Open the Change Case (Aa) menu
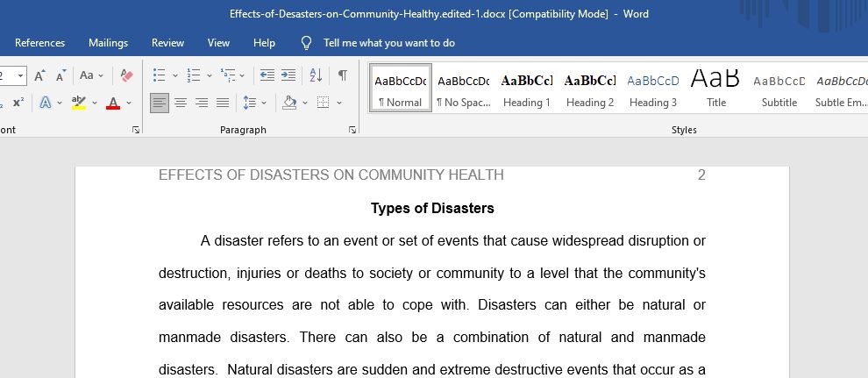Viewport: 868px width, 378px height. (91, 75)
